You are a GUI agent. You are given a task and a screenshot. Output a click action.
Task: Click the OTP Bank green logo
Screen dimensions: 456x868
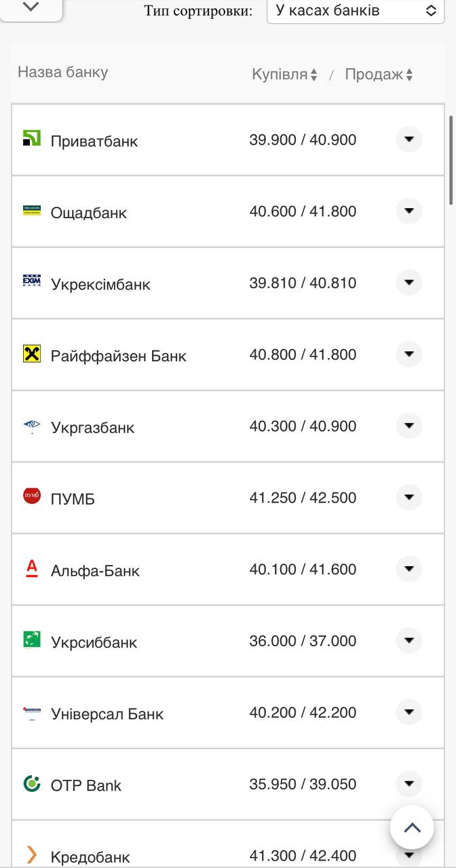pos(32,783)
